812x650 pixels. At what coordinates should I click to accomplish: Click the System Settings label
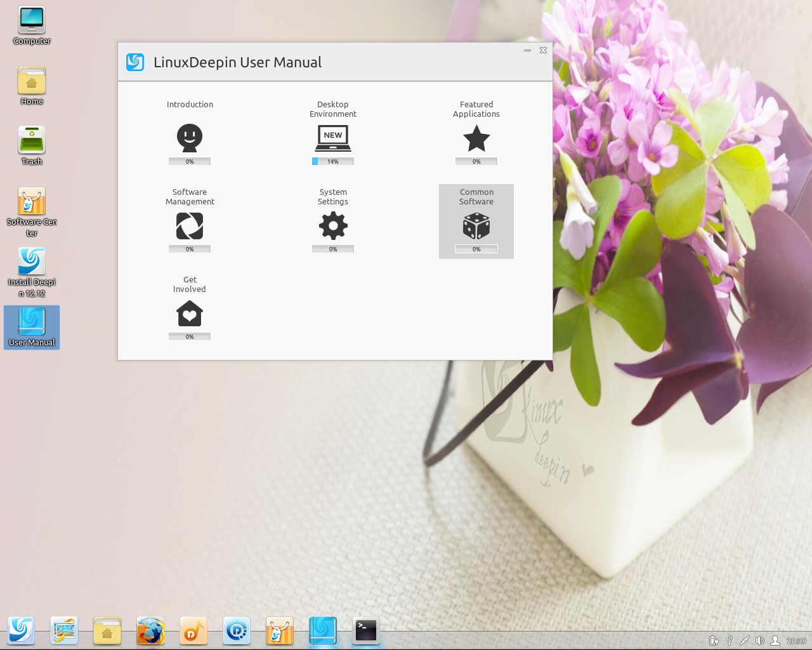pyautogui.click(x=333, y=197)
